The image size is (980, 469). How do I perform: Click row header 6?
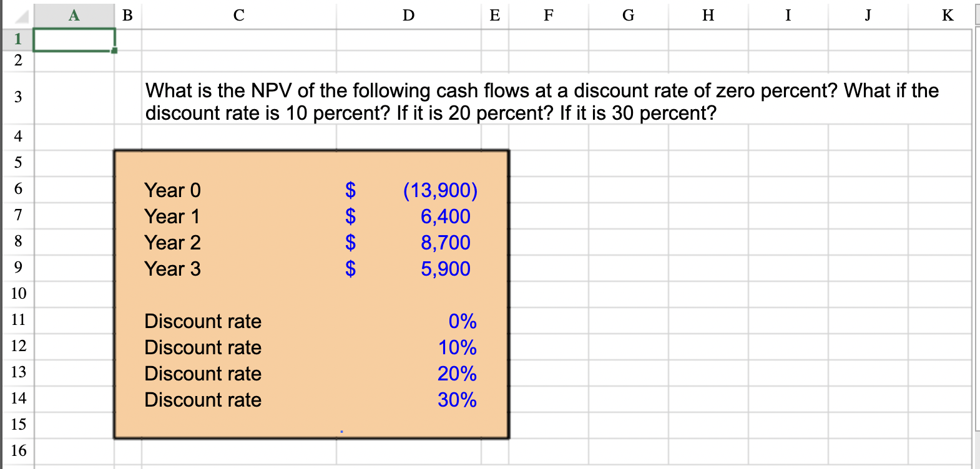(x=17, y=190)
